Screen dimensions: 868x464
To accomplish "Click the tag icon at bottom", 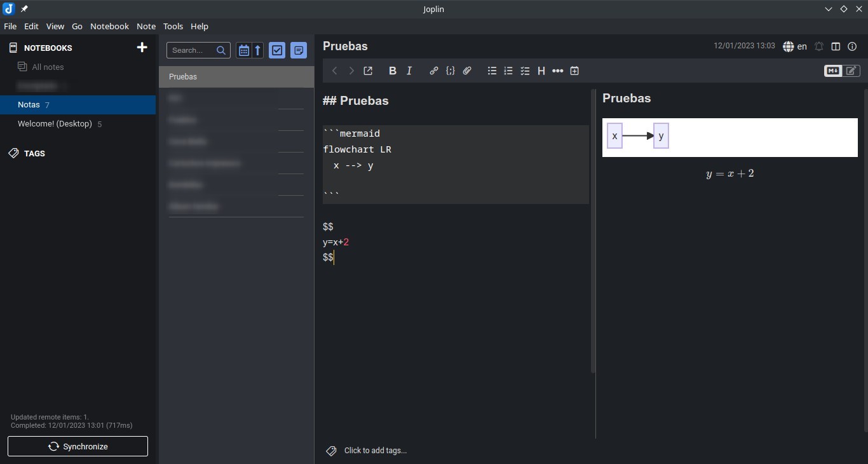I will click(x=331, y=451).
